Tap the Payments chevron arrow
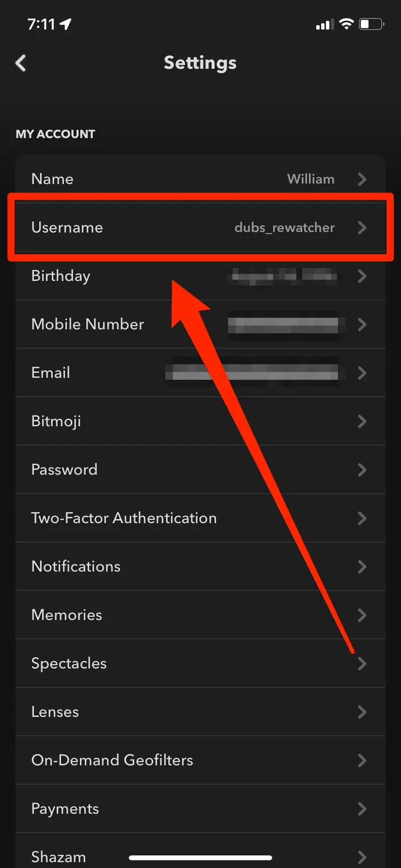 click(362, 808)
